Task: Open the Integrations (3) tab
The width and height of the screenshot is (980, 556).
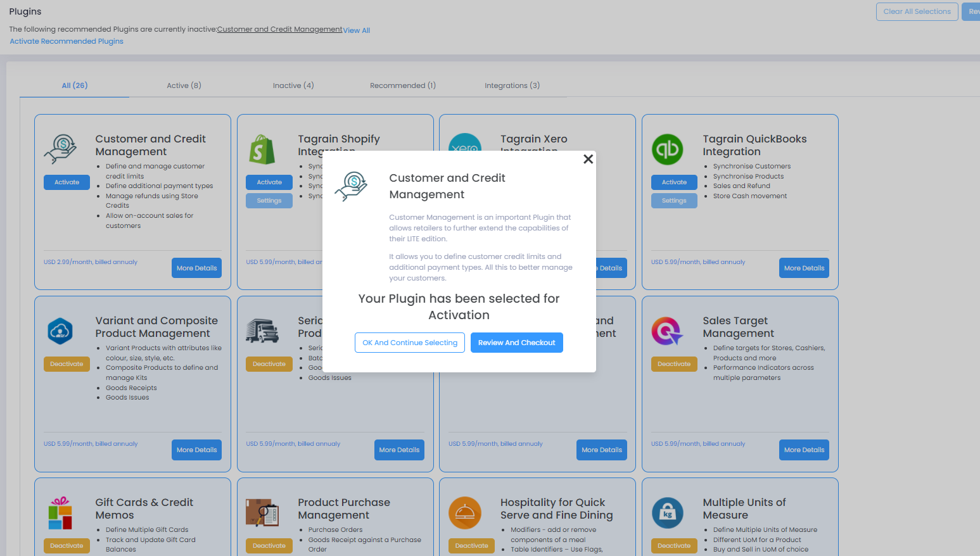Action: pyautogui.click(x=512, y=85)
